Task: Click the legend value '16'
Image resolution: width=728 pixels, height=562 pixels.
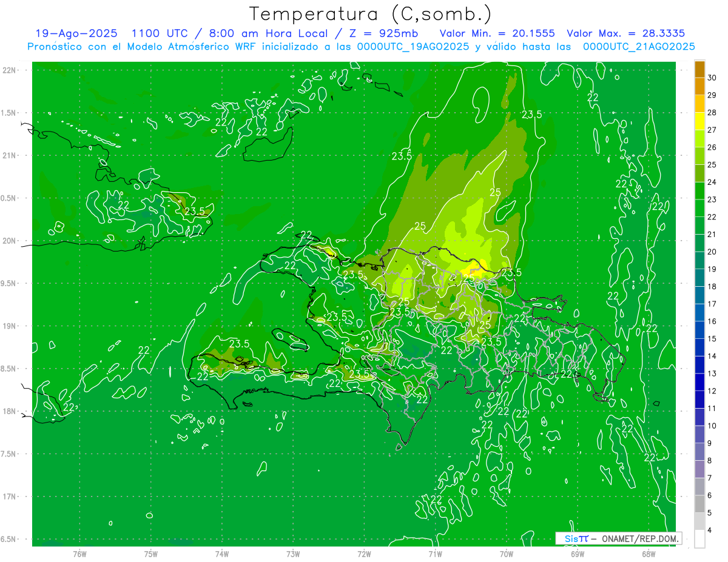Action: (x=712, y=321)
